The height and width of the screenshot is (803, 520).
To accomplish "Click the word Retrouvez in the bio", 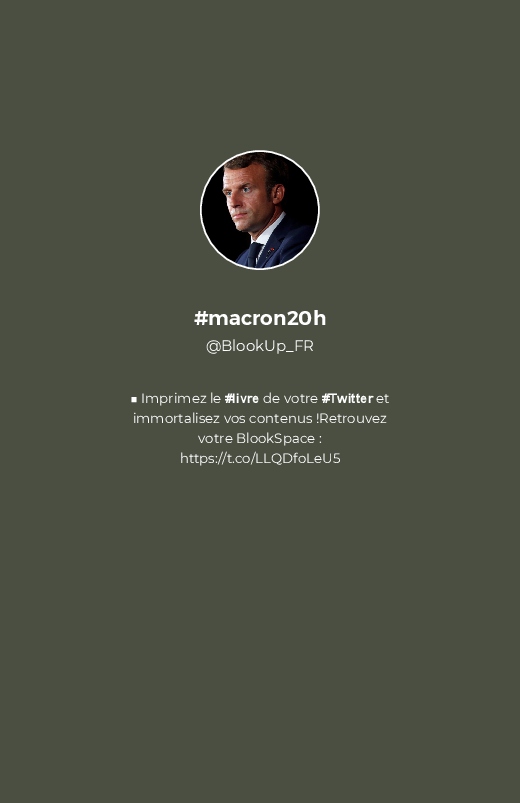I will pyautogui.click(x=353, y=418).
